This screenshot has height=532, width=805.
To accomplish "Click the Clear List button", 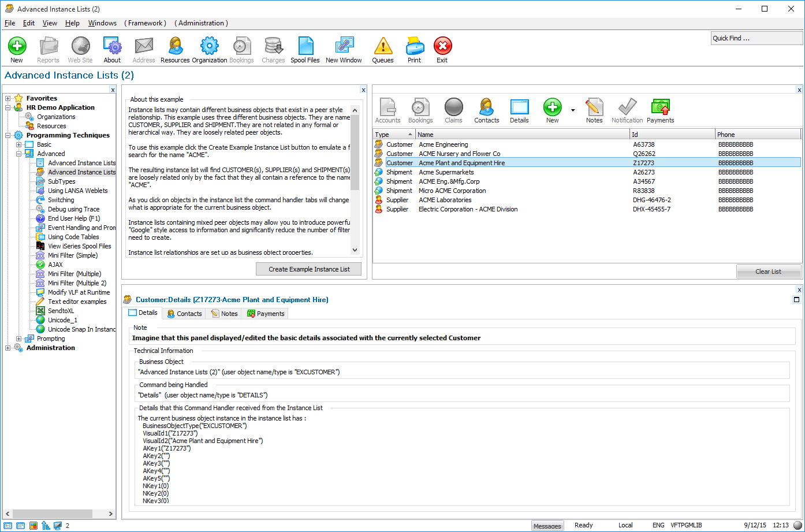I will [x=768, y=271].
